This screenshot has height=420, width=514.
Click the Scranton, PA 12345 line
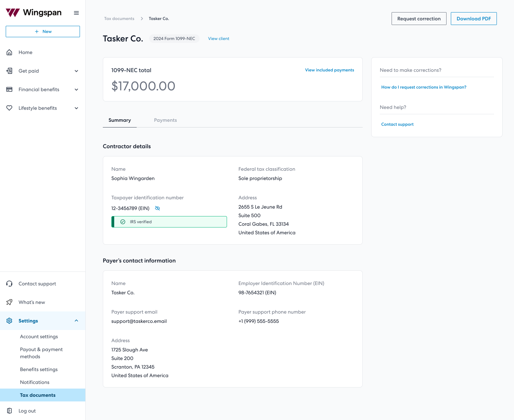click(x=133, y=367)
